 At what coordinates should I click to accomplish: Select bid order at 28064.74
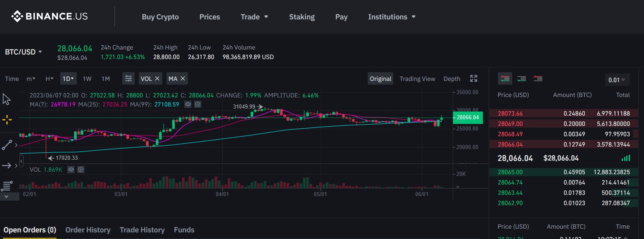click(564, 182)
